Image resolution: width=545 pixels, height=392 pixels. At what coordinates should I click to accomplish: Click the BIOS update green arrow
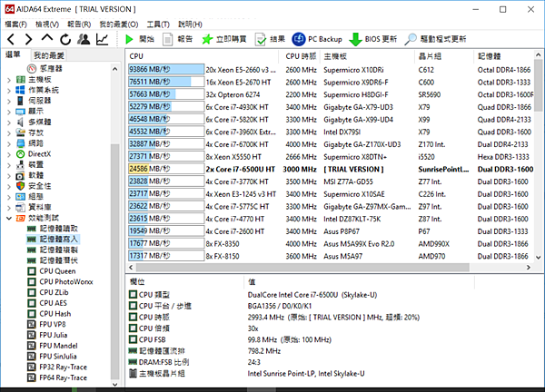tap(355, 39)
